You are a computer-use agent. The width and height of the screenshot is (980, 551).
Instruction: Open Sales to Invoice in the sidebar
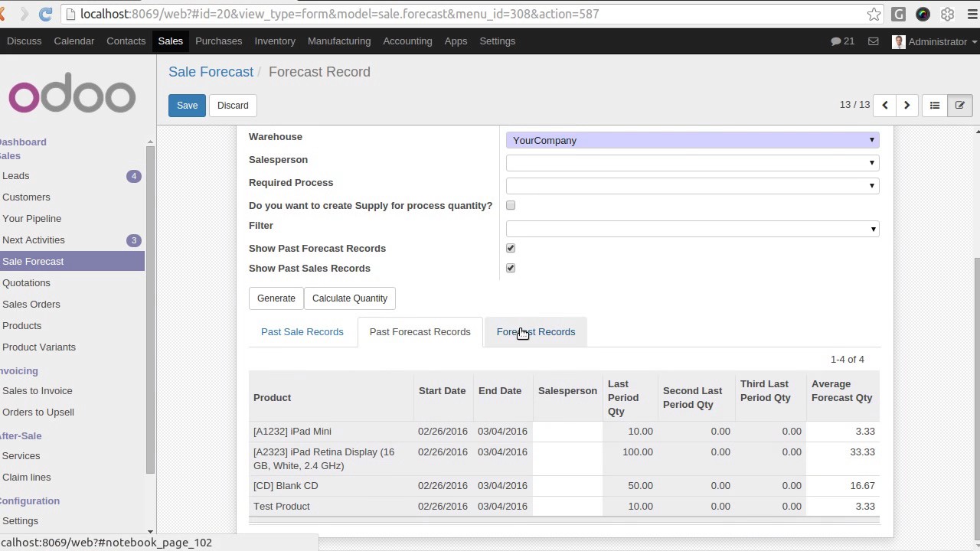click(37, 391)
